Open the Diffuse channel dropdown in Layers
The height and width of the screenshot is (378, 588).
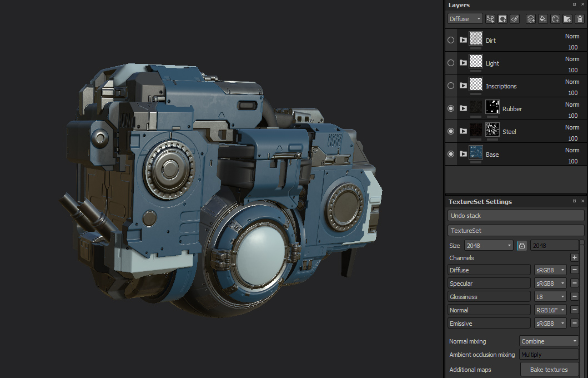tap(465, 19)
